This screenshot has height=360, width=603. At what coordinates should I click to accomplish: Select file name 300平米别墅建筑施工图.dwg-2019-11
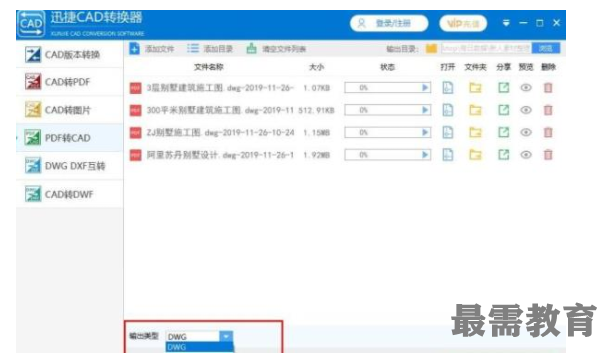click(x=220, y=110)
